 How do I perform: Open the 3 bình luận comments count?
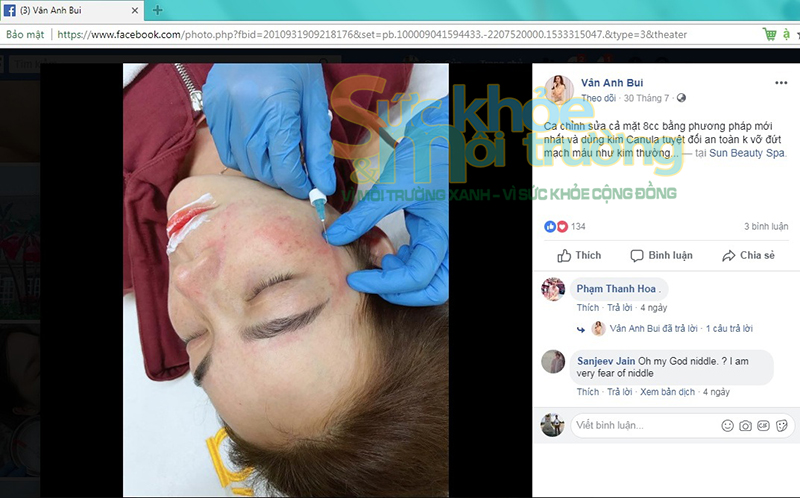pos(766,227)
